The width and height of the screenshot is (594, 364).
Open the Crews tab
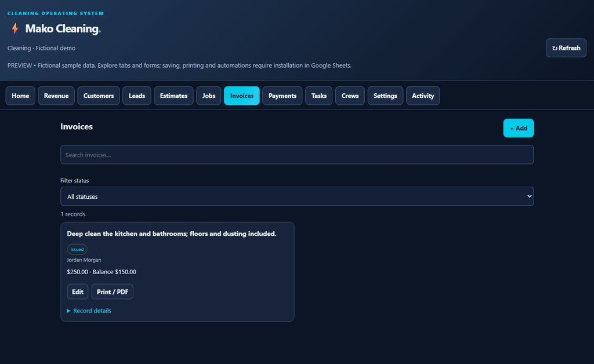click(x=350, y=96)
